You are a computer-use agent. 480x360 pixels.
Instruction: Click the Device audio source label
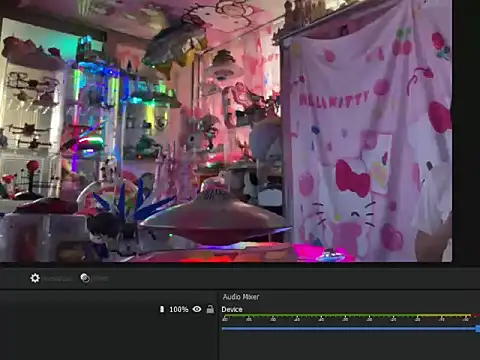click(x=232, y=309)
